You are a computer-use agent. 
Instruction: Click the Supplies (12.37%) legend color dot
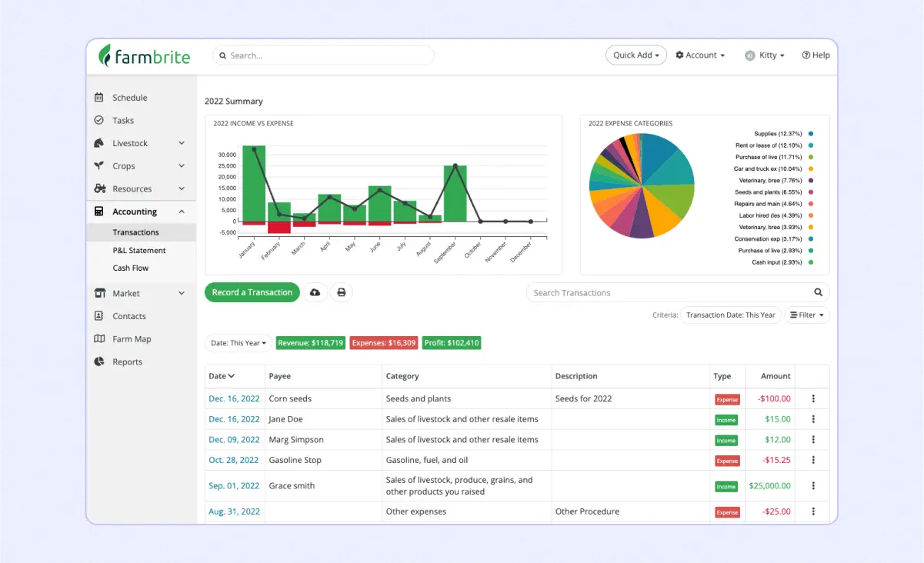[x=811, y=134]
